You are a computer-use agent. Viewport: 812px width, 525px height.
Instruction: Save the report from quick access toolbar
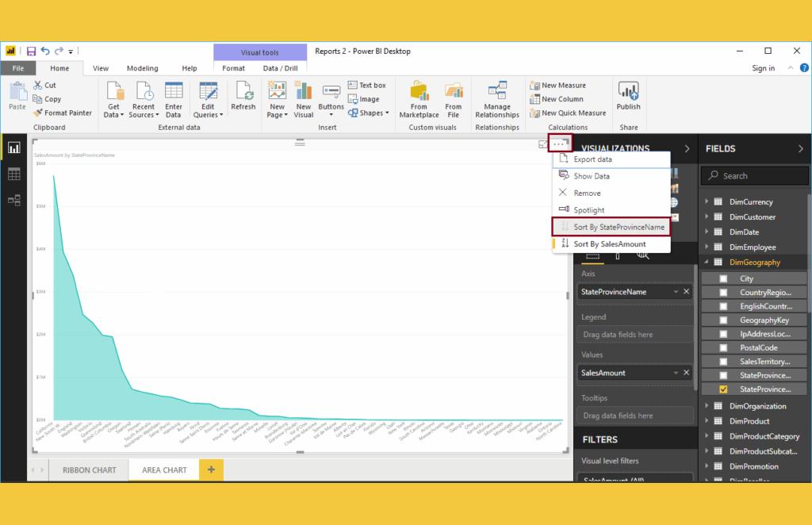click(31, 51)
